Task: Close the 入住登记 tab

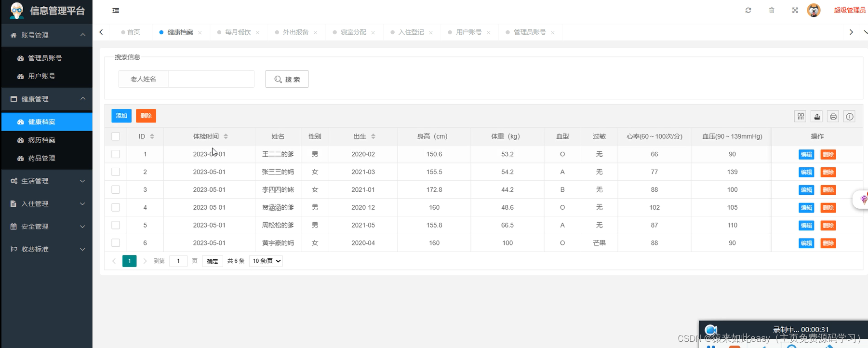Action: click(x=431, y=33)
